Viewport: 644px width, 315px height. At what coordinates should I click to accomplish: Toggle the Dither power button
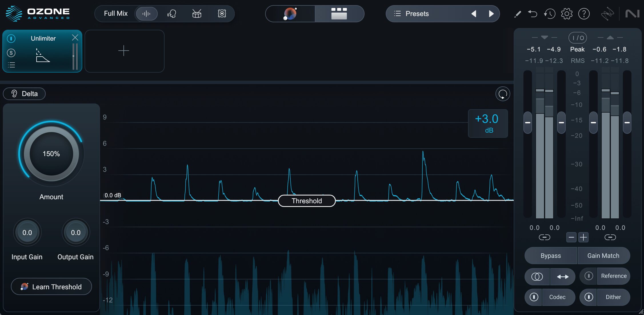click(589, 297)
